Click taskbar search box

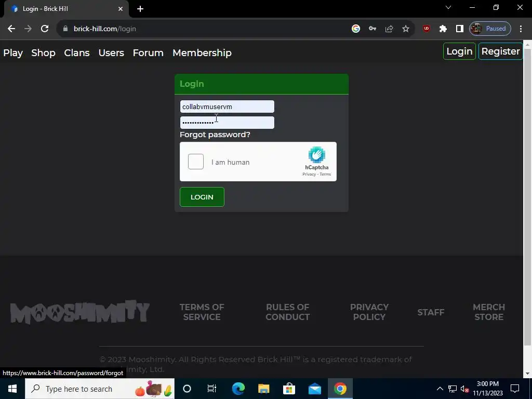(x=100, y=389)
